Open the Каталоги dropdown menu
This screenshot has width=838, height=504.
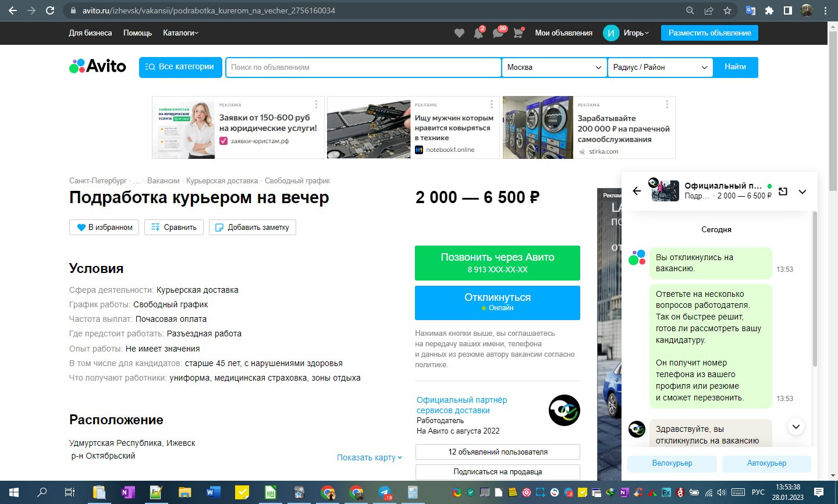coord(180,33)
